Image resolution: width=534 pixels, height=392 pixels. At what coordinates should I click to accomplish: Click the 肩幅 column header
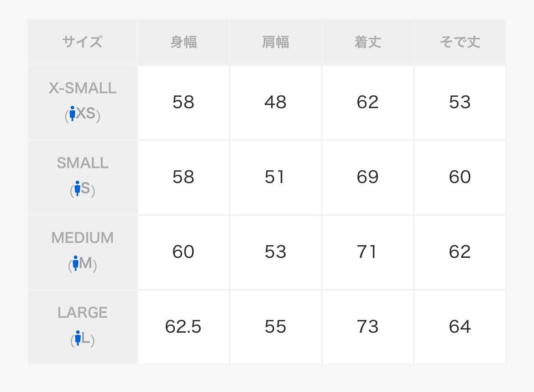276,42
